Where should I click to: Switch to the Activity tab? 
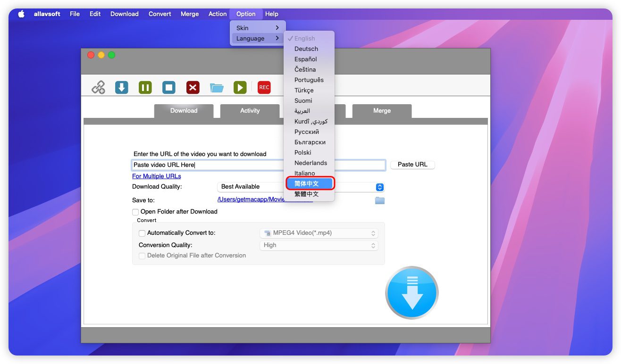[250, 111]
